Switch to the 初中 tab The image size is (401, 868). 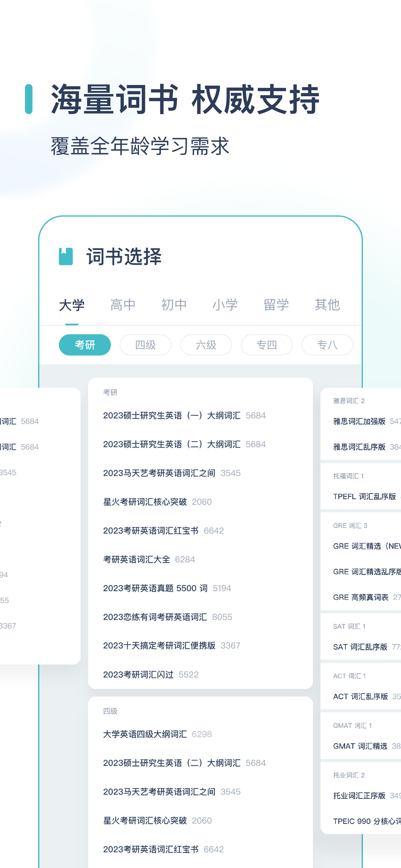point(174,305)
